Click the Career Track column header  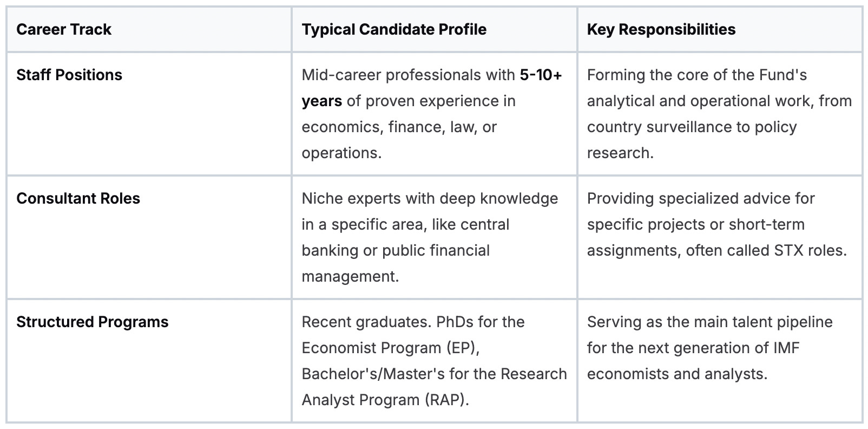64,29
